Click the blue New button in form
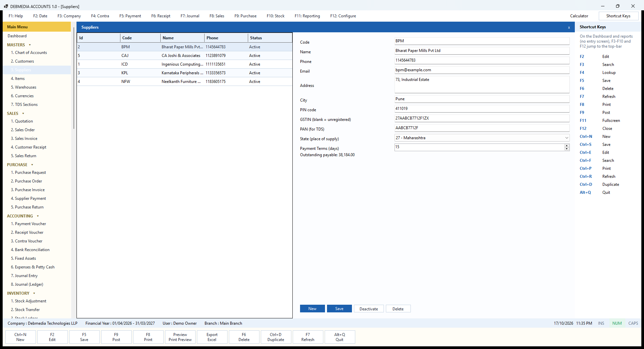Viewport: 644px width, 349px height. pyautogui.click(x=312, y=309)
